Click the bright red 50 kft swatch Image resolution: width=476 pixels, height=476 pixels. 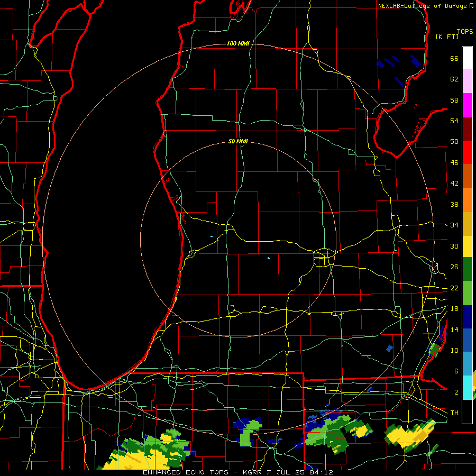pos(467,152)
